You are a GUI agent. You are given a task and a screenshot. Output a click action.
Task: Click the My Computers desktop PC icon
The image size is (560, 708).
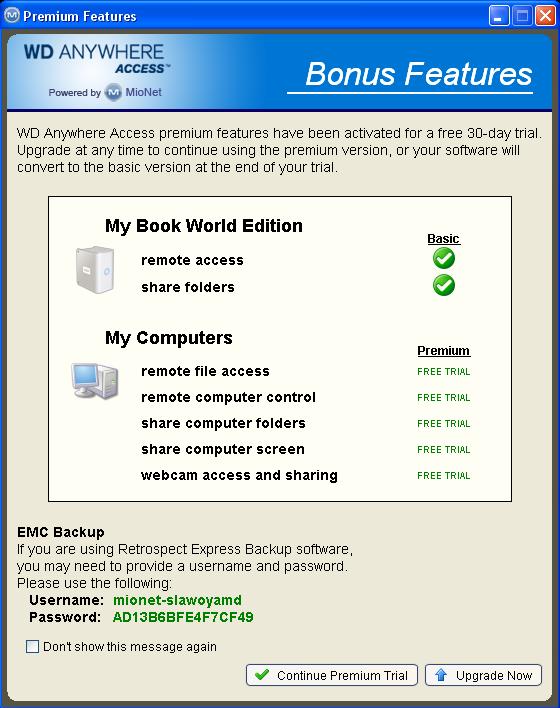tap(95, 381)
